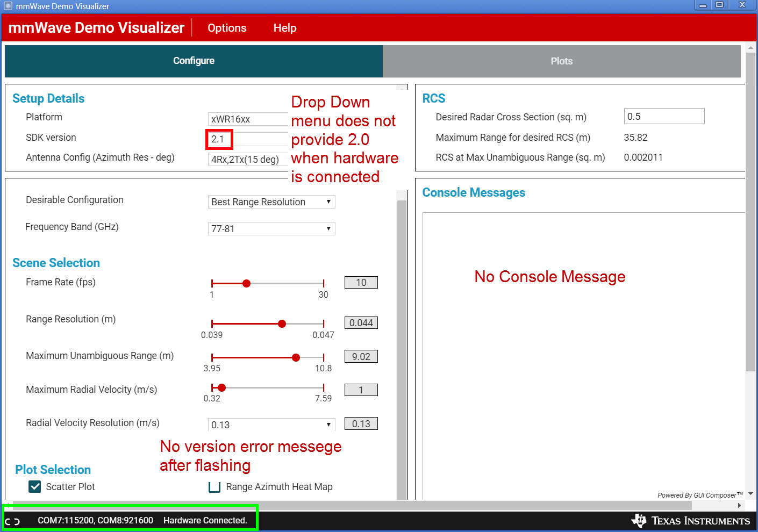Click the Desired Radar Cross Section input

tap(664, 116)
